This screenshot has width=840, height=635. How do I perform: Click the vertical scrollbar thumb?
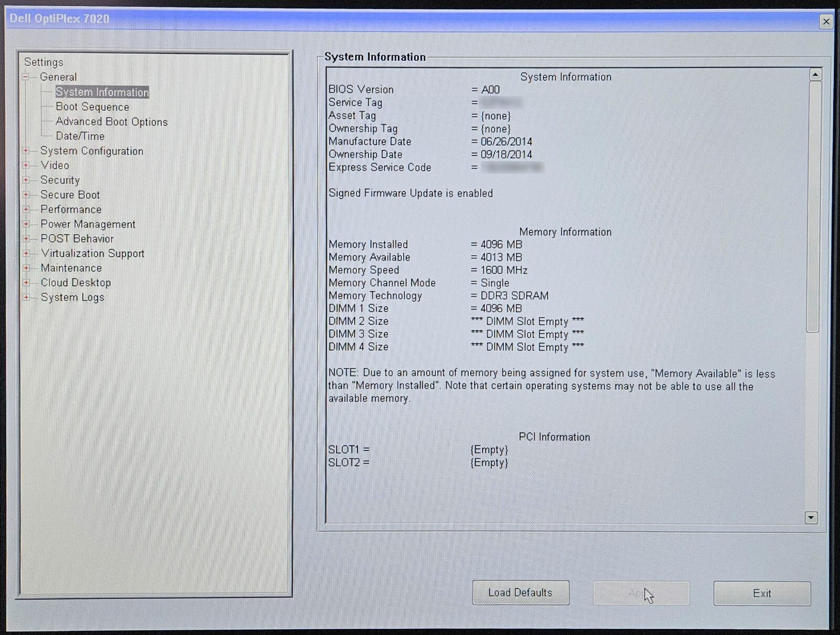pyautogui.click(x=814, y=206)
